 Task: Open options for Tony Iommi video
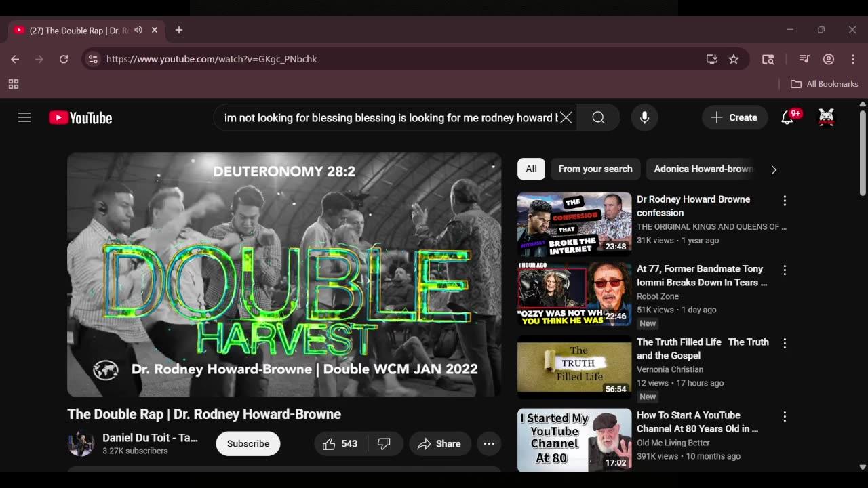[785, 270]
